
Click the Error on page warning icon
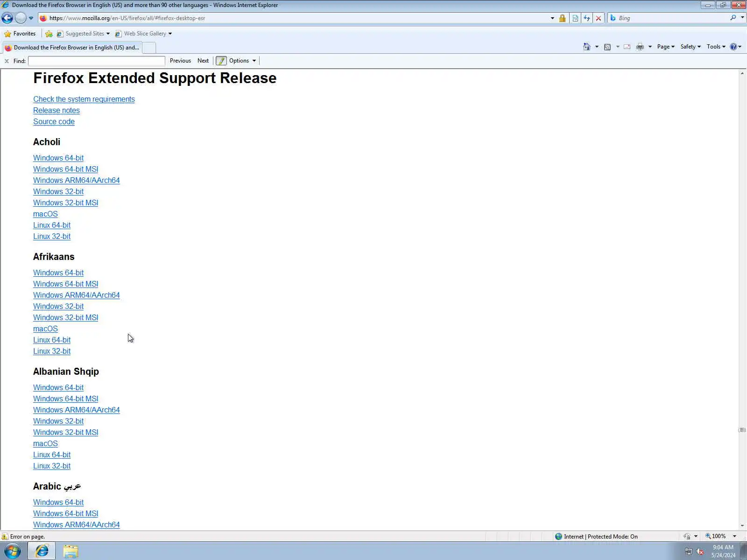(x=5, y=537)
